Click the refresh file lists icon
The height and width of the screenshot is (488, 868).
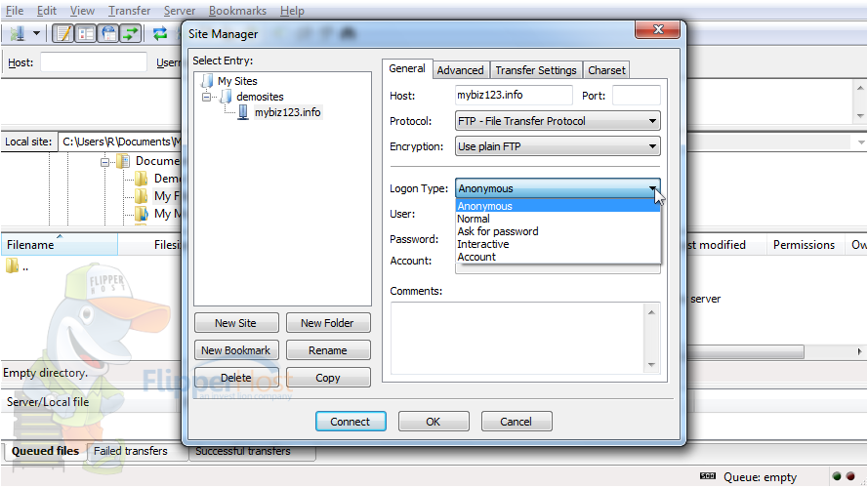click(x=160, y=34)
